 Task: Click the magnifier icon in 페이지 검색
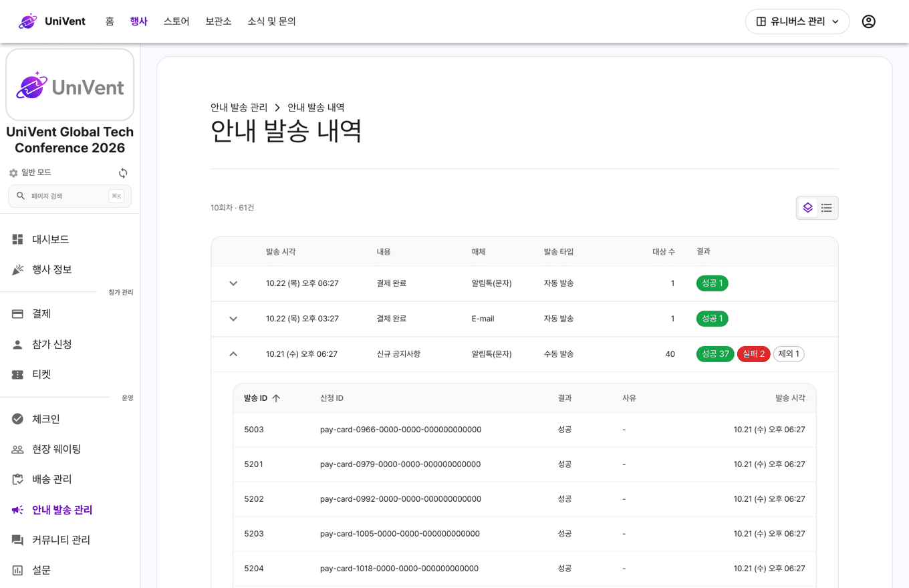tap(21, 196)
